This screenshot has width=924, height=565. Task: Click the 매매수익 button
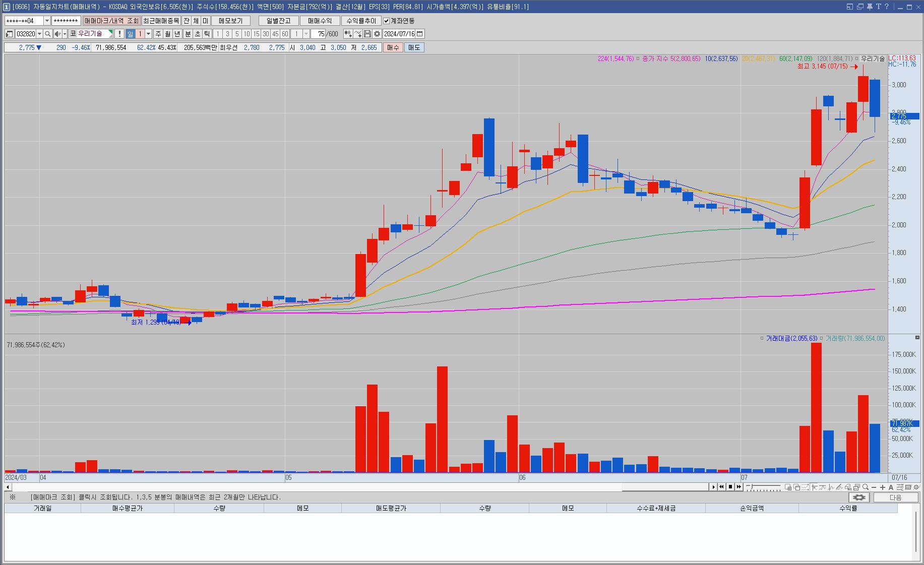tap(320, 21)
